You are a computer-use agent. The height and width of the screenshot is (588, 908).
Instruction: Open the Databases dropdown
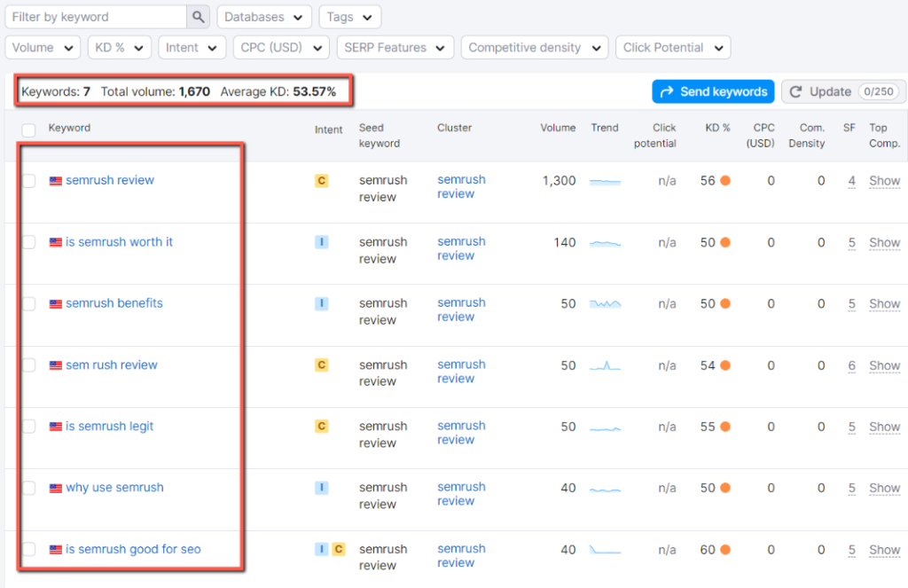coord(263,16)
